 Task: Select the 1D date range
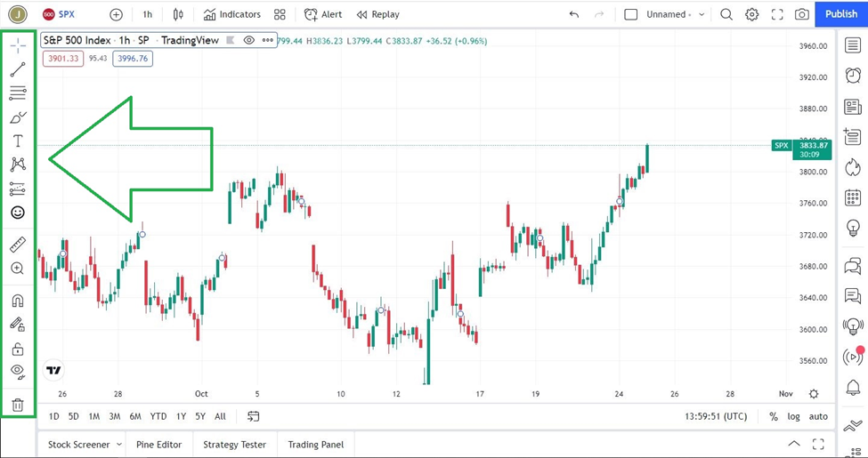pyautogui.click(x=53, y=416)
